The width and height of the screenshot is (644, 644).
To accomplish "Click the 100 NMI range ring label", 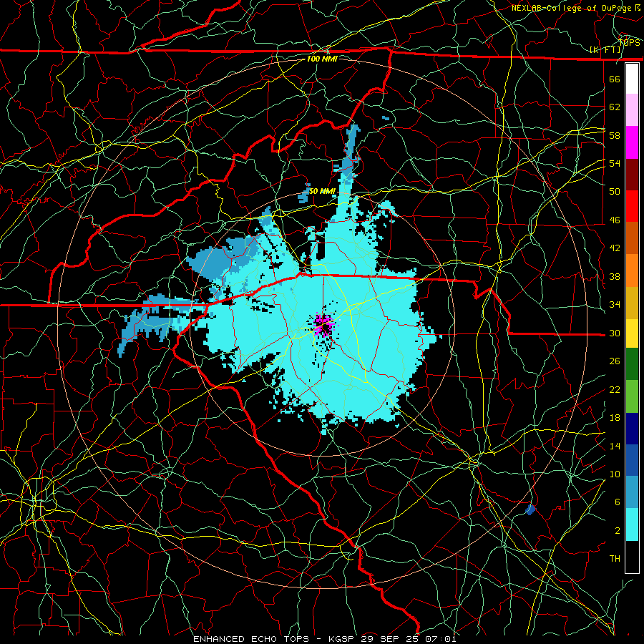I will click(322, 59).
